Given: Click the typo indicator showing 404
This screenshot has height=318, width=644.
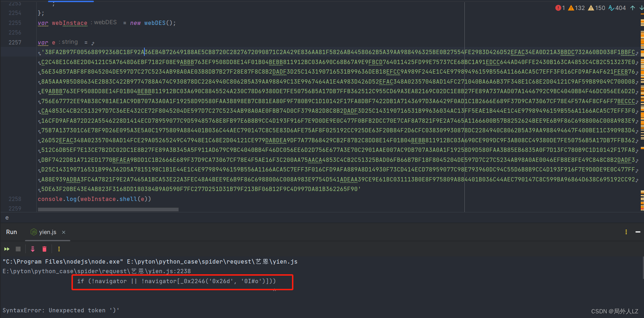Looking at the screenshot, I should pos(617,8).
